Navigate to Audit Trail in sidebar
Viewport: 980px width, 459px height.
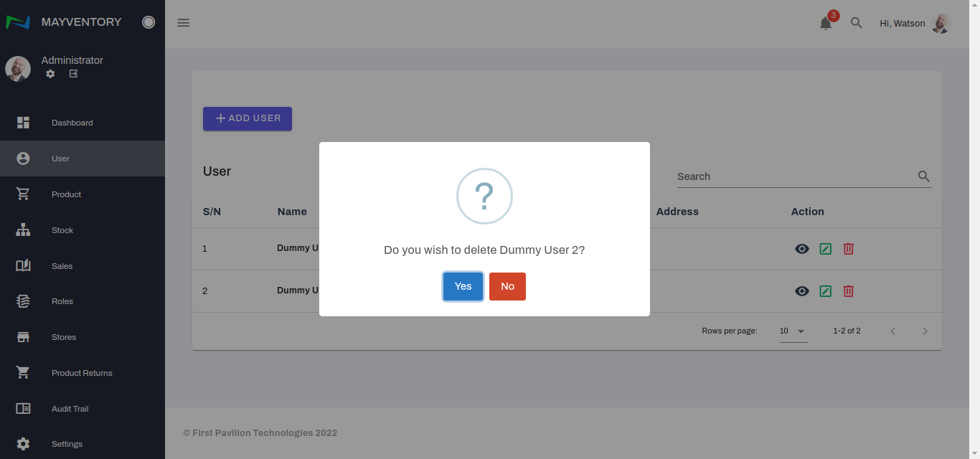pos(70,409)
